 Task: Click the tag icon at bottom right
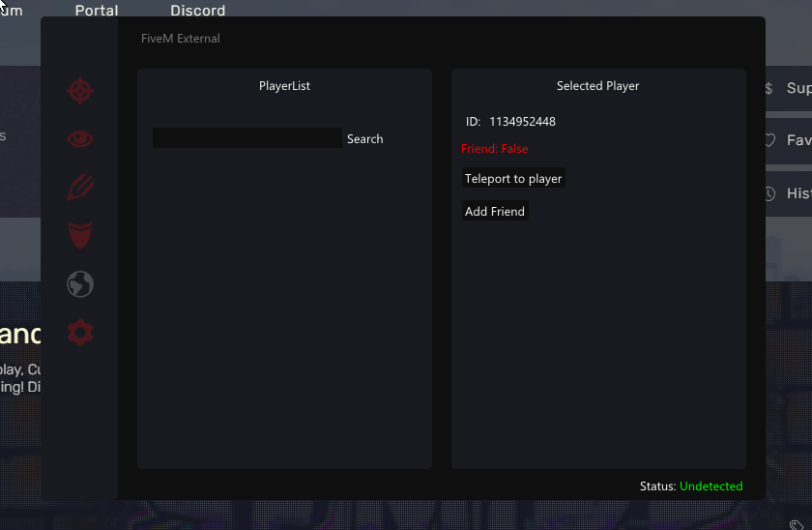coord(797,525)
